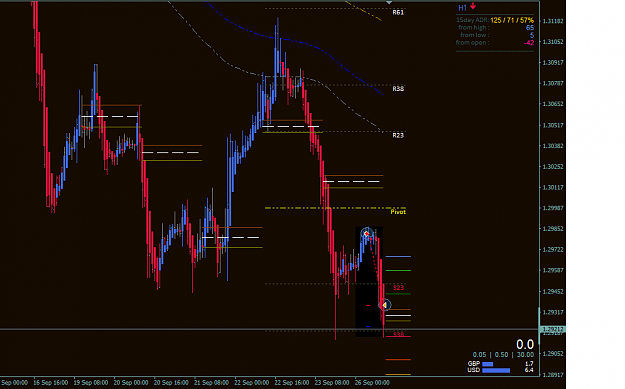The width and height of the screenshot is (625, 389).
Task: Click the 21 Sep 08:00 time label
Action: [x=211, y=383]
